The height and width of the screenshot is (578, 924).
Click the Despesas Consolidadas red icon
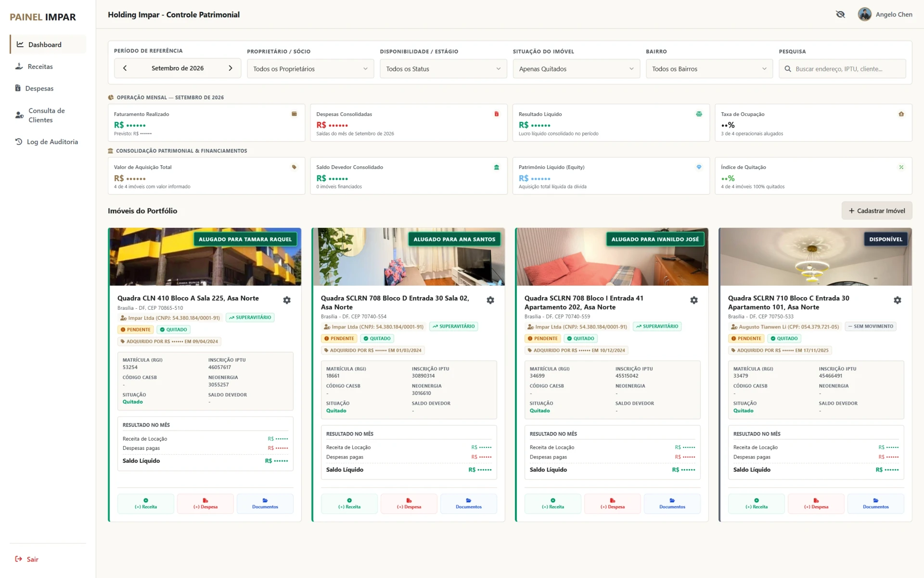[497, 114]
